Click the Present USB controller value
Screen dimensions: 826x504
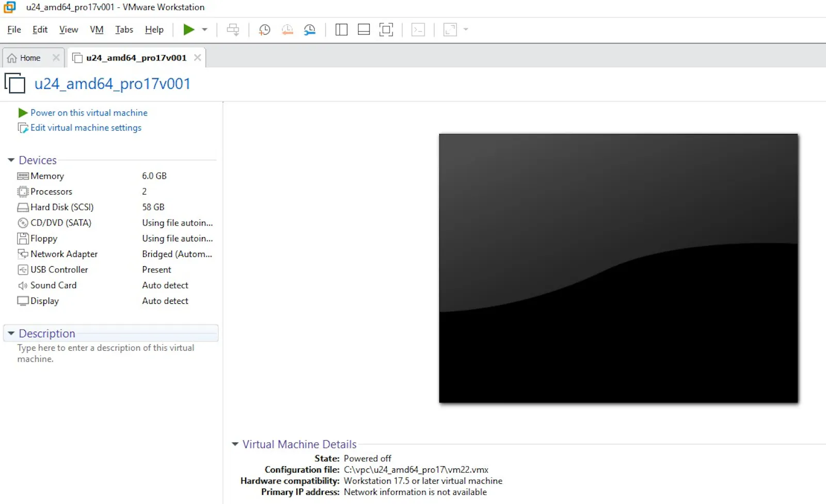[x=156, y=269]
